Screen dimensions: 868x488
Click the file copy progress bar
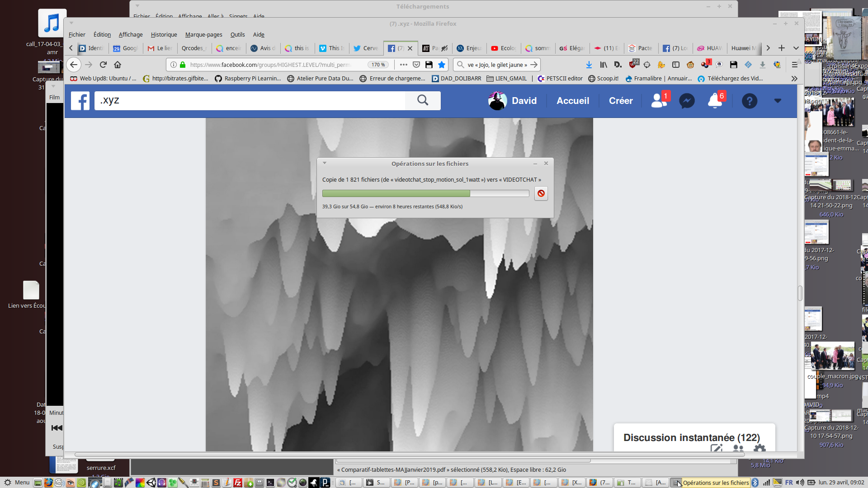click(x=425, y=193)
